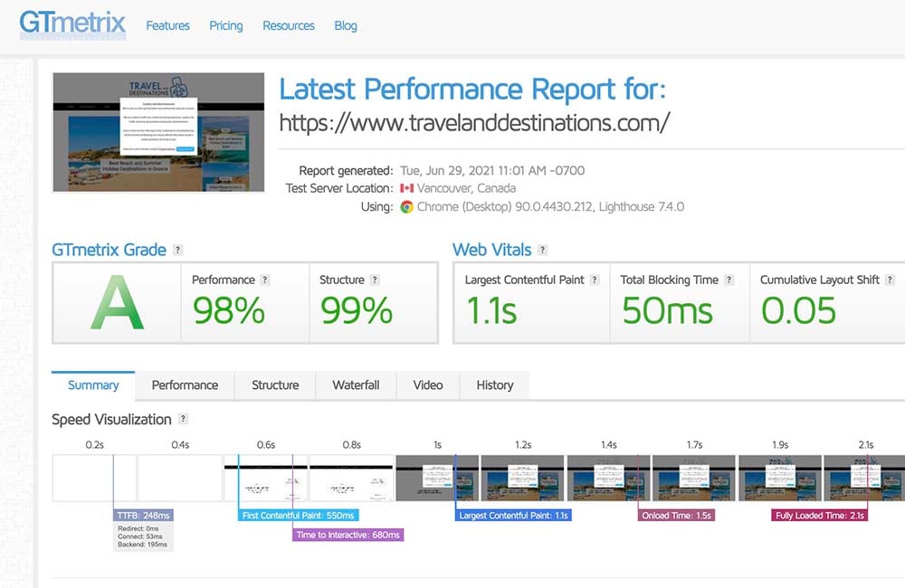Click the Onload Time: 1.5s marker
The height and width of the screenshot is (588, 905).
pos(676,516)
